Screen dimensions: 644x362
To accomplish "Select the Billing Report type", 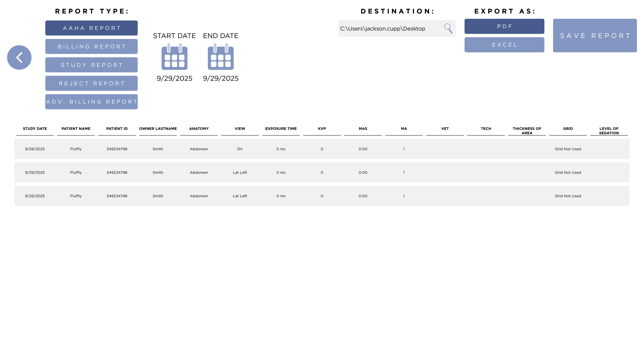I will click(x=91, y=46).
